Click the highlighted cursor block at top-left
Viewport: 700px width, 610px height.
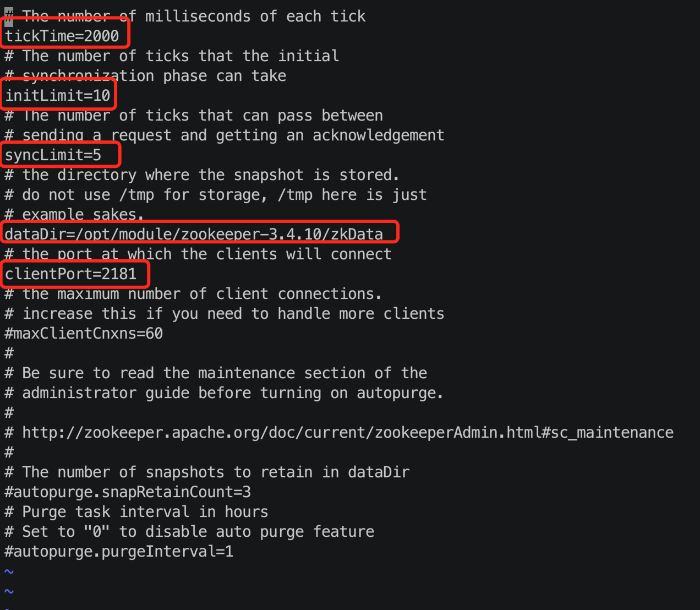coord(9,17)
